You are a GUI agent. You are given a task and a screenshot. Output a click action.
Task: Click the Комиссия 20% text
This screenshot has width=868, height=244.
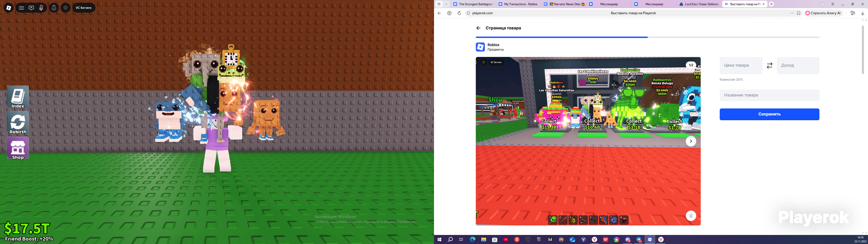click(x=731, y=80)
